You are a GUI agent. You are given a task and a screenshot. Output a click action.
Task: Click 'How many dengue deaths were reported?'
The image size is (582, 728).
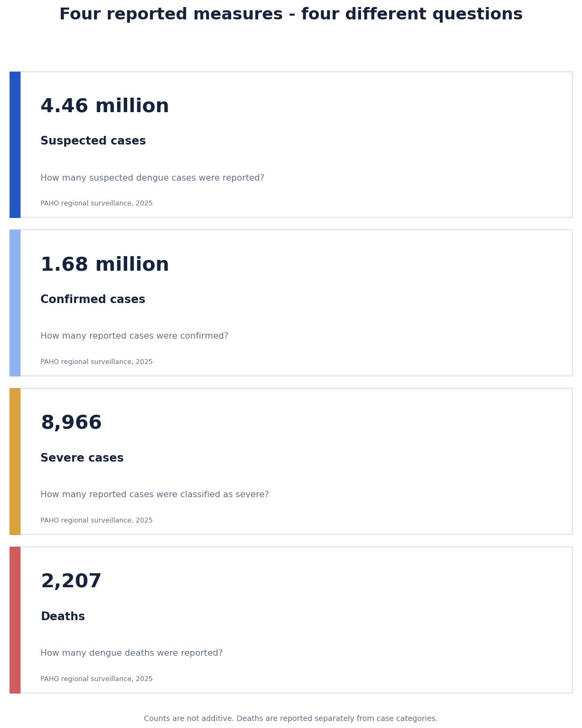[131, 654]
